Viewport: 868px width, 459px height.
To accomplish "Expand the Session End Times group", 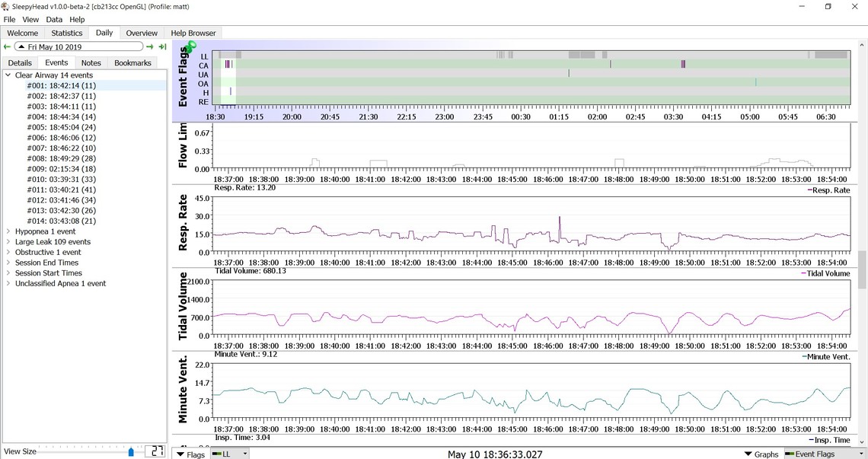I will point(8,263).
